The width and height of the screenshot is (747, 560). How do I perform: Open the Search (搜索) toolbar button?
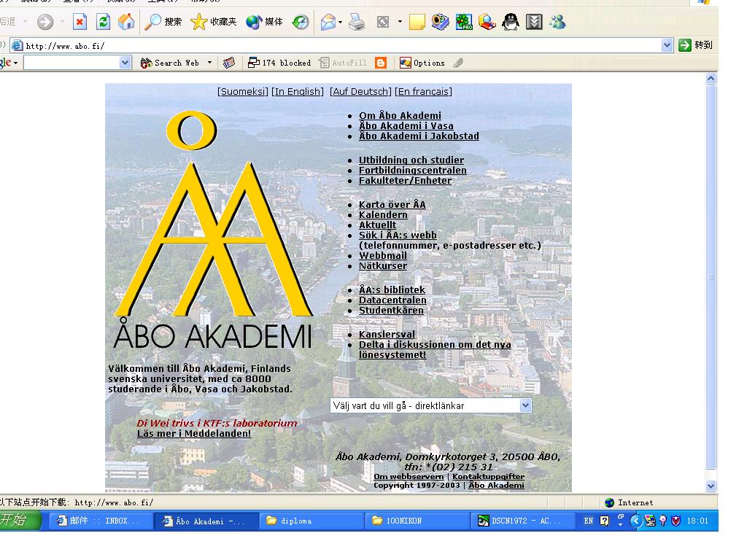coord(163,23)
